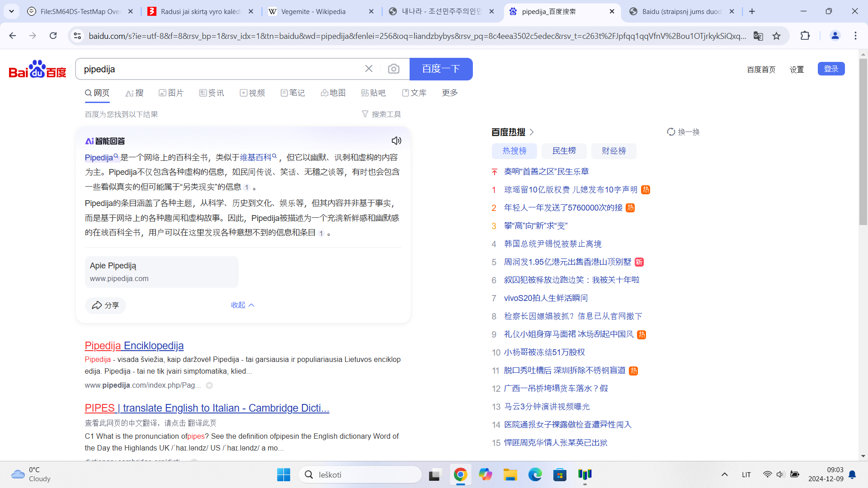Clear the search box with X icon
This screenshot has height=488, width=868.
click(x=369, y=69)
